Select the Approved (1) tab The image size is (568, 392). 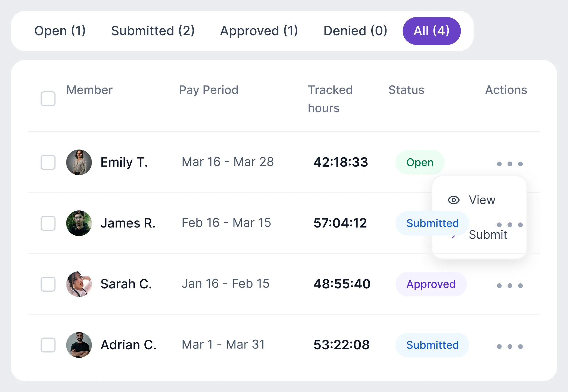259,31
